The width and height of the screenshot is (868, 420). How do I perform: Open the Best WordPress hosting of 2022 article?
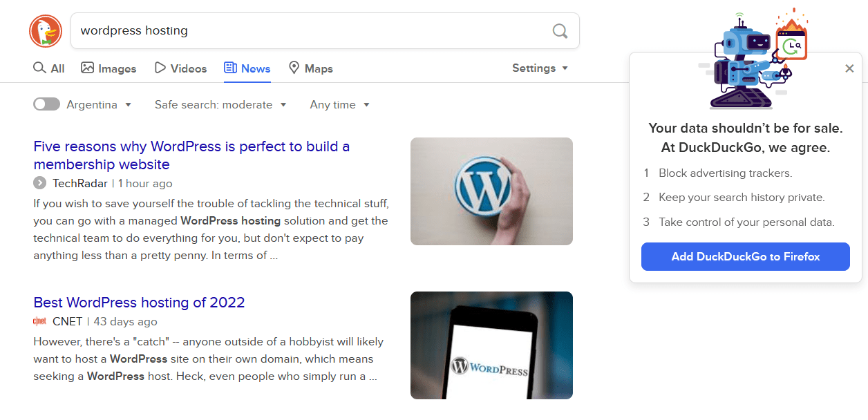pyautogui.click(x=139, y=303)
